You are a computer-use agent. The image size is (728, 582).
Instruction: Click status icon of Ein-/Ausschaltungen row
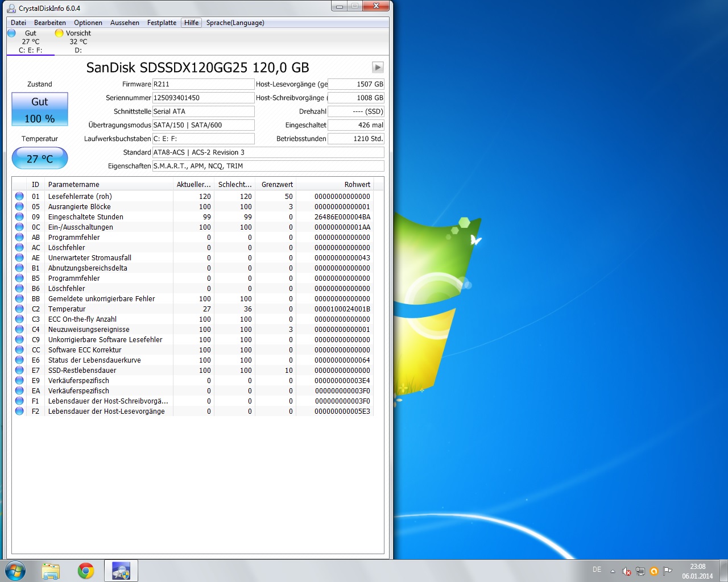pos(19,227)
